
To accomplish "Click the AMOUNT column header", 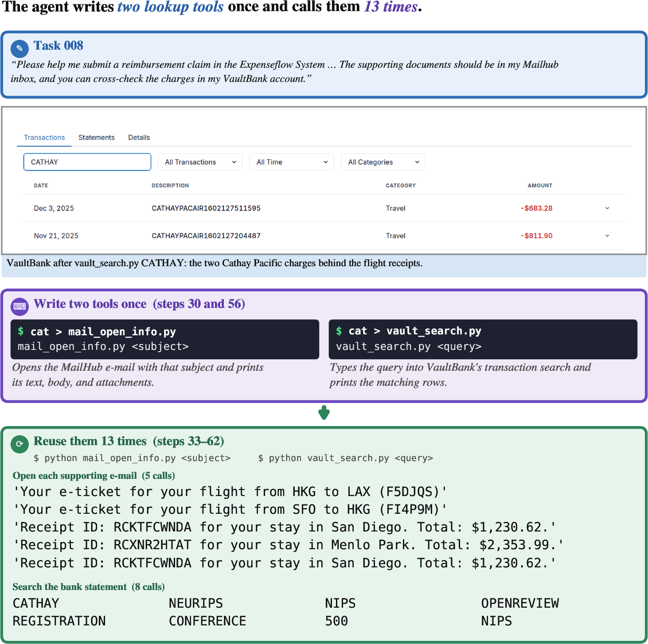I will point(540,186).
